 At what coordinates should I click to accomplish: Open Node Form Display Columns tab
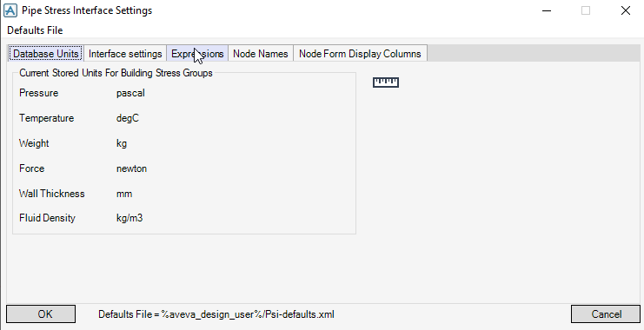(x=360, y=54)
